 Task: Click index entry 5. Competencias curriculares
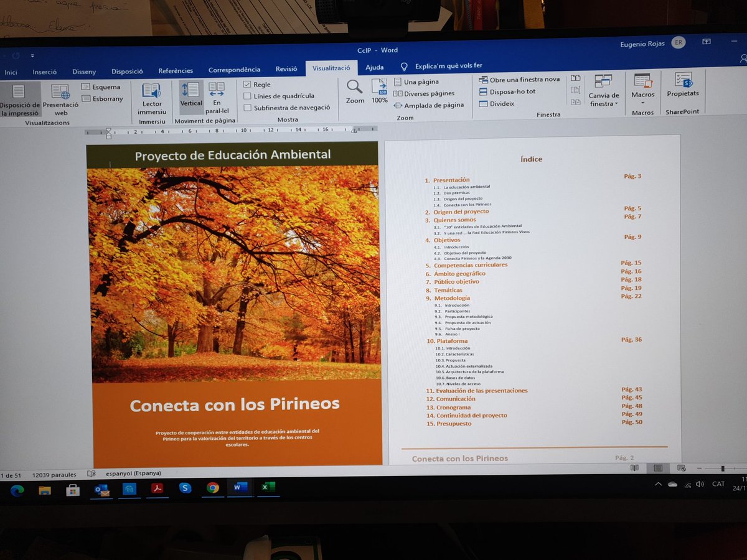pos(466,265)
